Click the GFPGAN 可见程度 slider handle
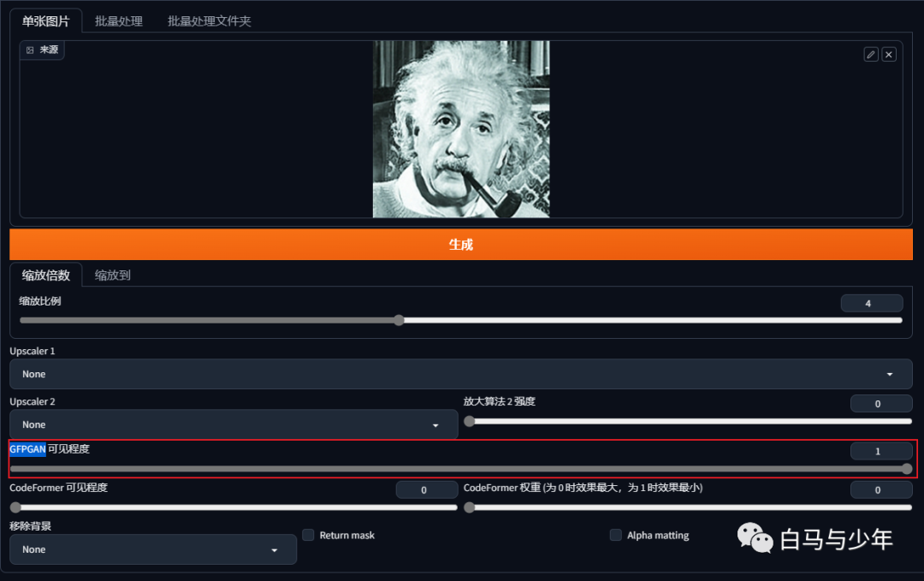Viewport: 924px width, 581px height. (x=907, y=468)
